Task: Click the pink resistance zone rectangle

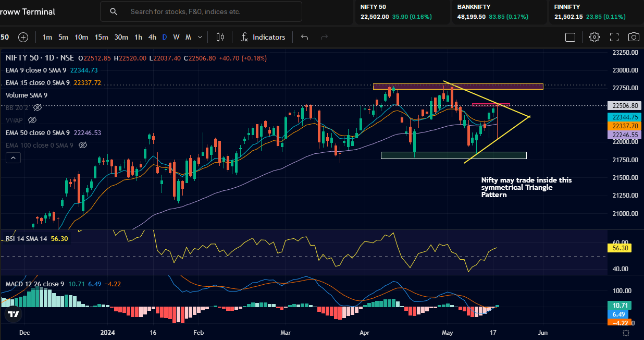Action: pyautogui.click(x=458, y=86)
